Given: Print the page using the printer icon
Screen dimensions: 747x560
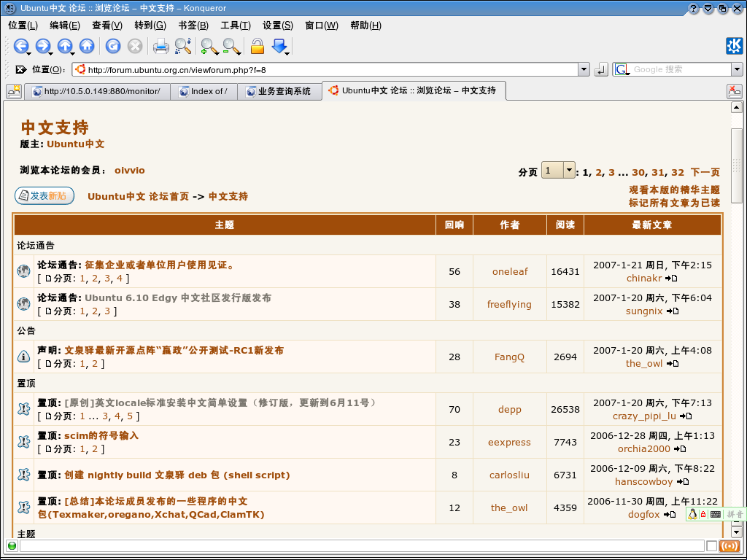Looking at the screenshot, I should 161,46.
